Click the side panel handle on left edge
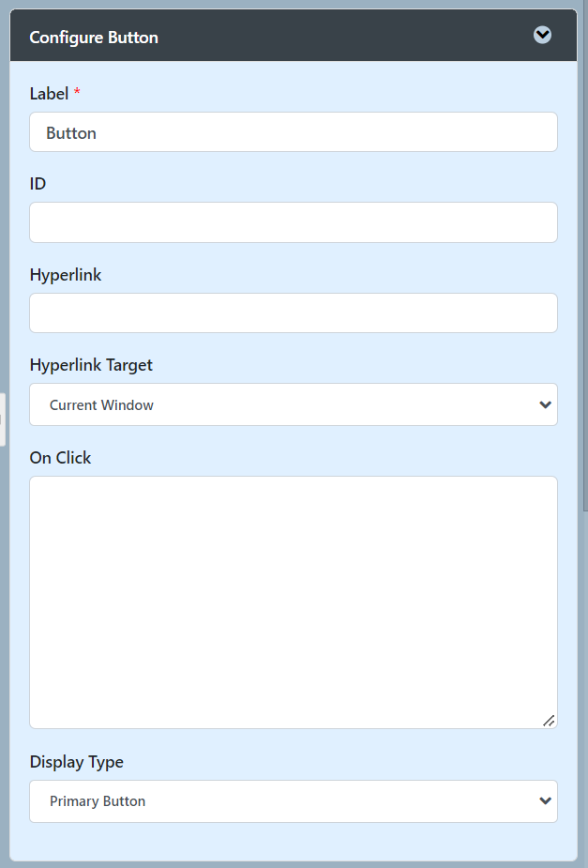This screenshot has height=868, width=588. click(x=2, y=419)
